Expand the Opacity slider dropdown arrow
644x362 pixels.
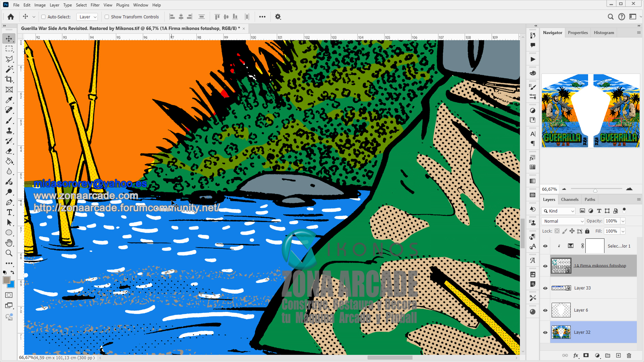tap(623, 221)
